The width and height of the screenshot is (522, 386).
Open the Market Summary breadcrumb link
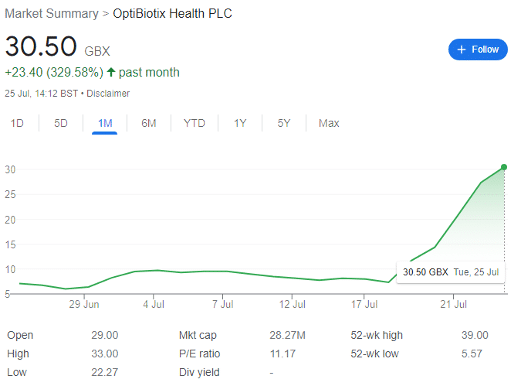[51, 14]
